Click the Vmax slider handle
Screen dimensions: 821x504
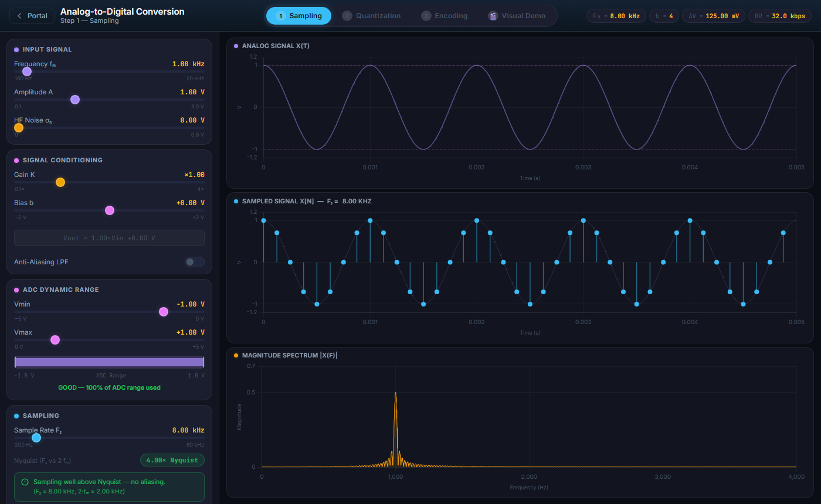(55, 340)
